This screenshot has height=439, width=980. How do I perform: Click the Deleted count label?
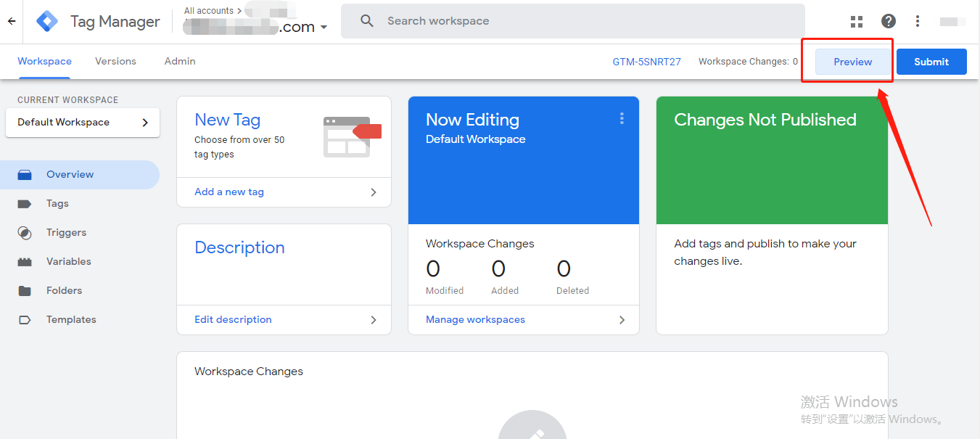coord(572,291)
